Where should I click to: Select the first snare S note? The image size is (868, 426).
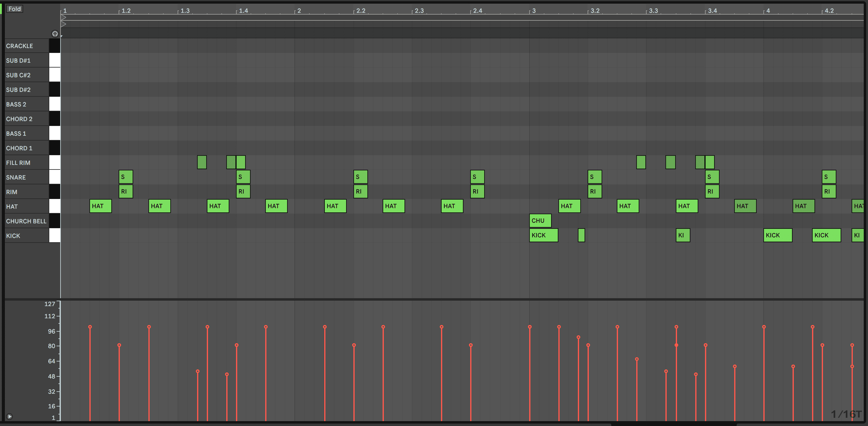[x=126, y=177]
